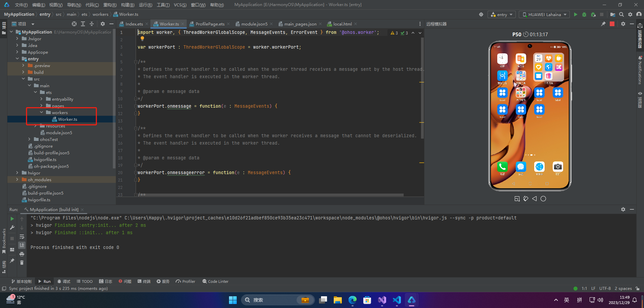Select build-profile.json5 under entry in tree

pos(51,153)
